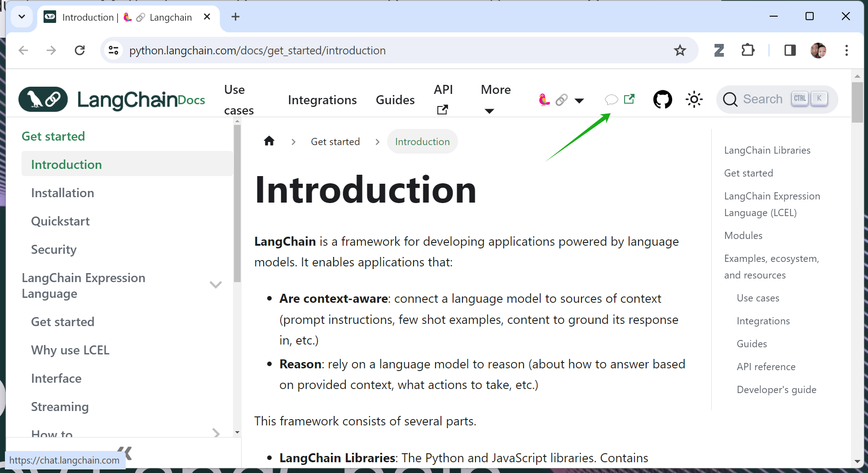
Task: View site information in address bar
Action: coord(114,50)
